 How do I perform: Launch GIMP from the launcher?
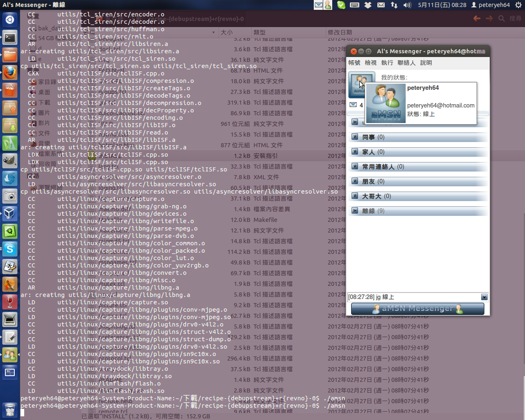[10, 161]
